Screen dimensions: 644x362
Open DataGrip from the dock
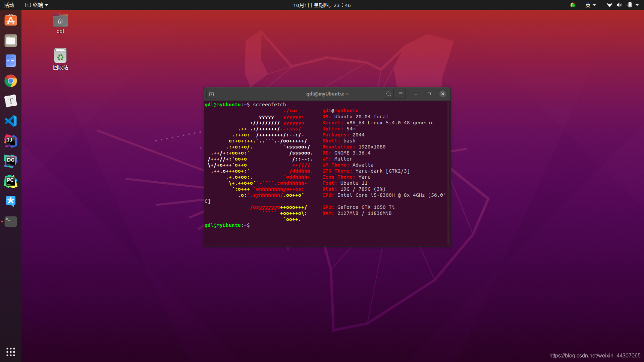11,161
